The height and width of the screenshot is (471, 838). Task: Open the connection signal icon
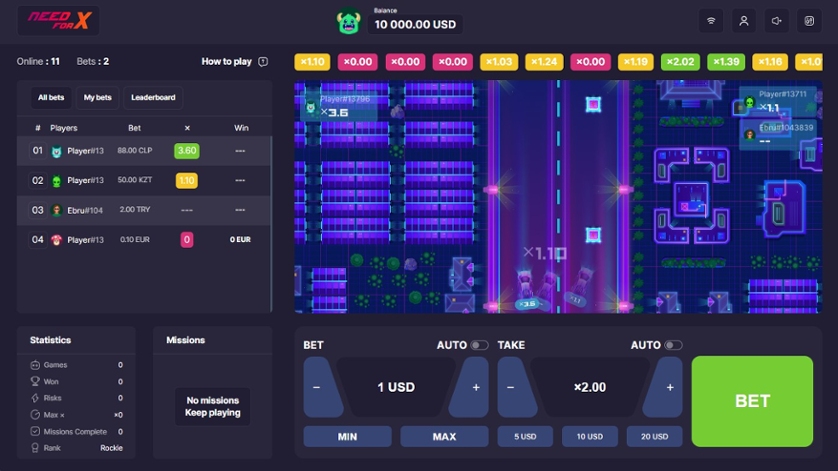[x=711, y=21]
